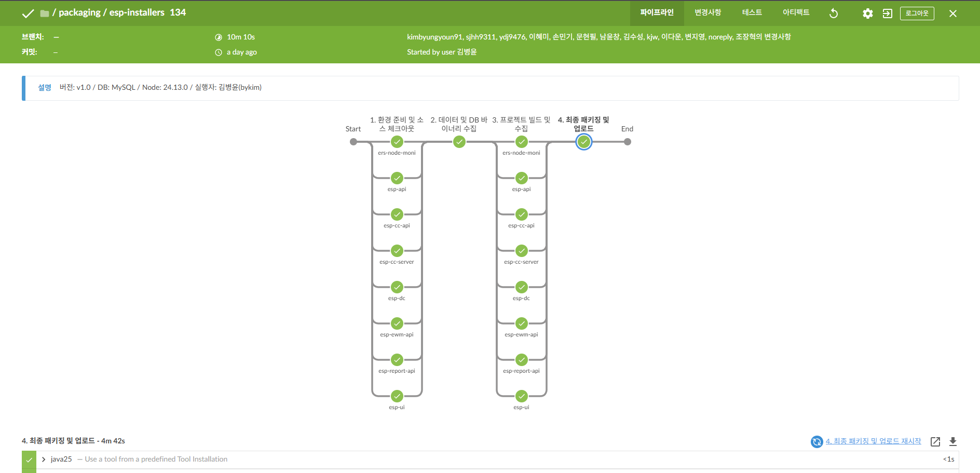
Task: Click the 10m 10s duration text
Action: [x=241, y=37]
